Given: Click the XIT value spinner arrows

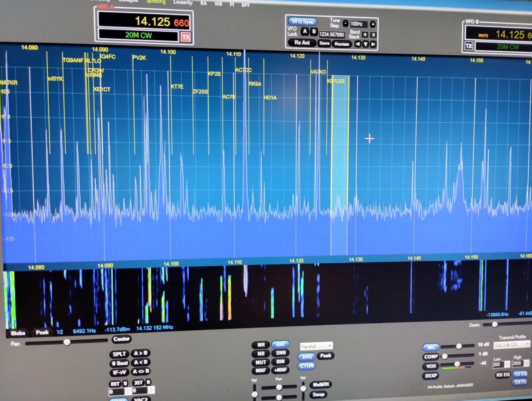Looking at the screenshot, I should point(151,390).
